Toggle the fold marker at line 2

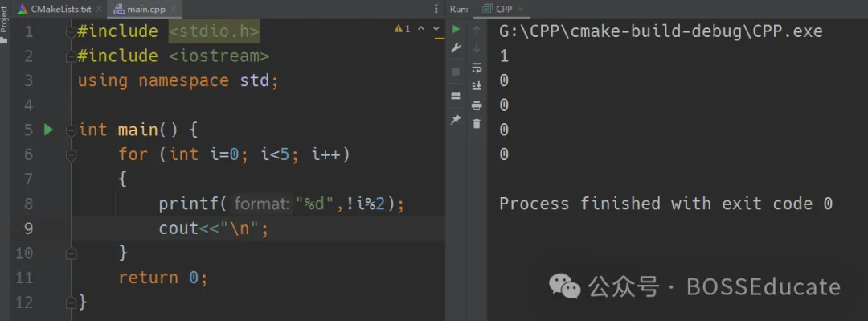(x=71, y=56)
